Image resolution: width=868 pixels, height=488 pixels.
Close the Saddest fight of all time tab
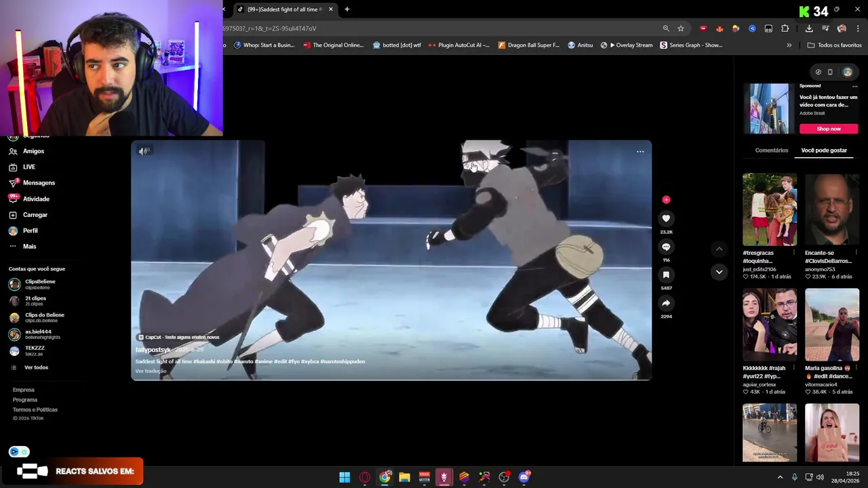[331, 9]
